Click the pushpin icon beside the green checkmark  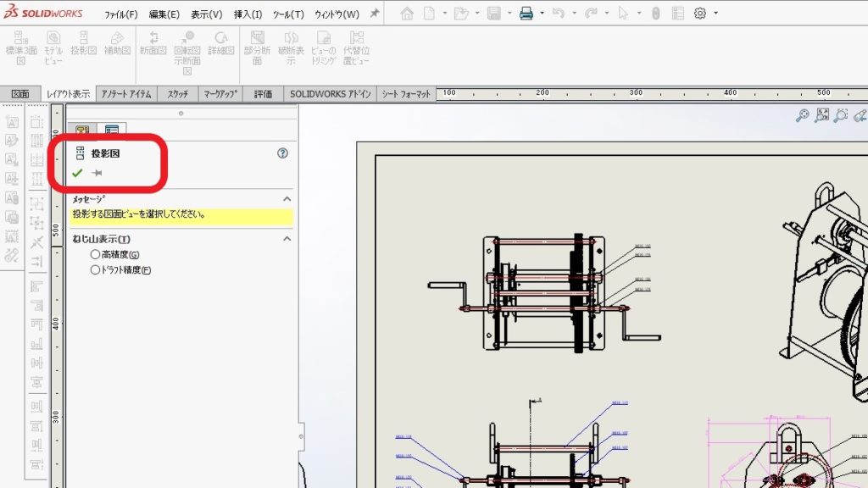[x=97, y=173]
